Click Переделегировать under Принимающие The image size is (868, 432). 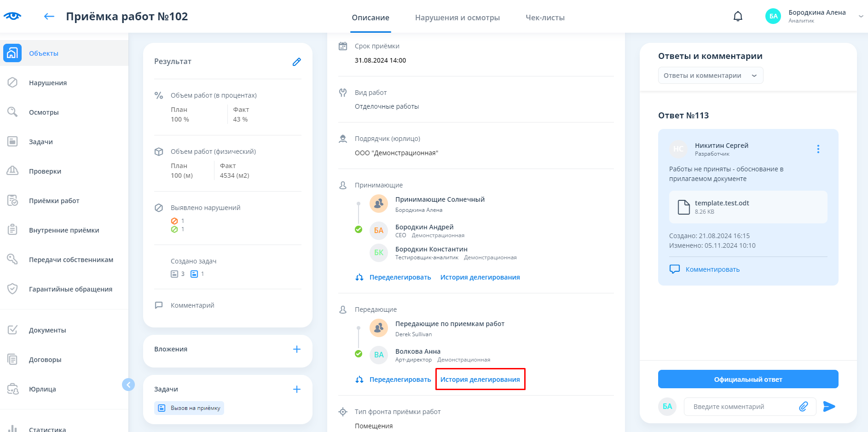click(399, 277)
